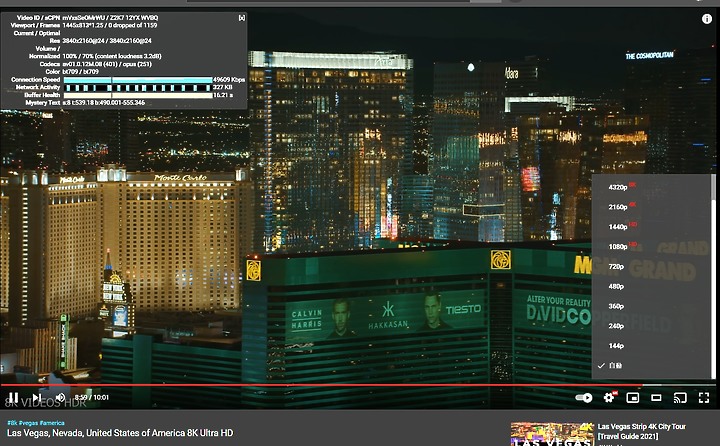Open Las Vegas Strip 4K City Tour thumbnail

coord(552,434)
